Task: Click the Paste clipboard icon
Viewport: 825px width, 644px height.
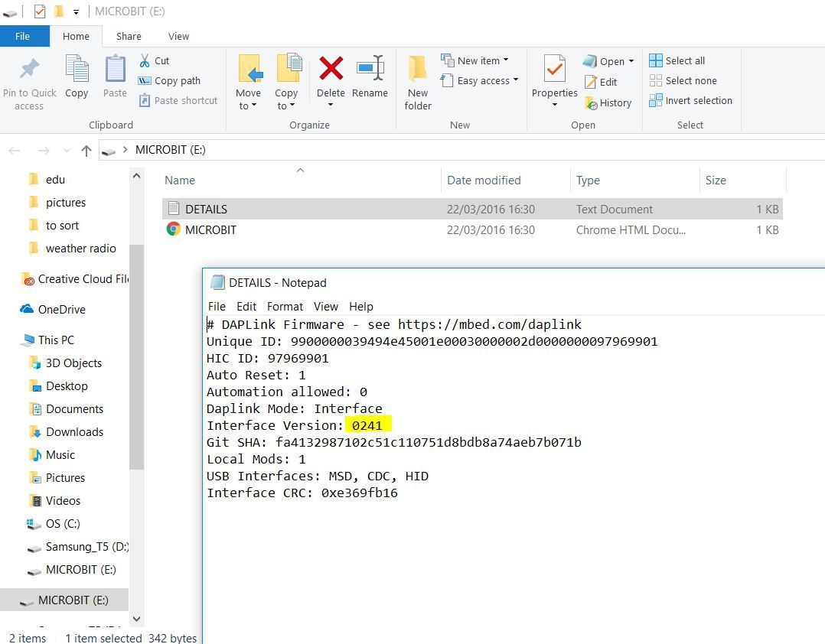Action: coord(116,69)
